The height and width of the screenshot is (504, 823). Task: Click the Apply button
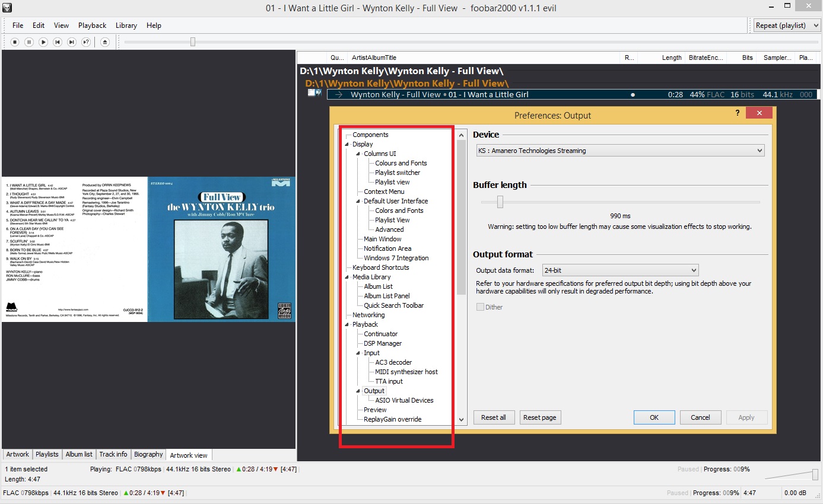point(746,417)
